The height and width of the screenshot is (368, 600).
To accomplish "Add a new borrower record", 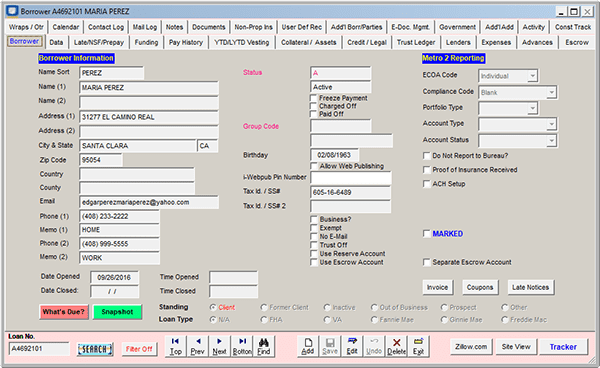I will [x=308, y=346].
